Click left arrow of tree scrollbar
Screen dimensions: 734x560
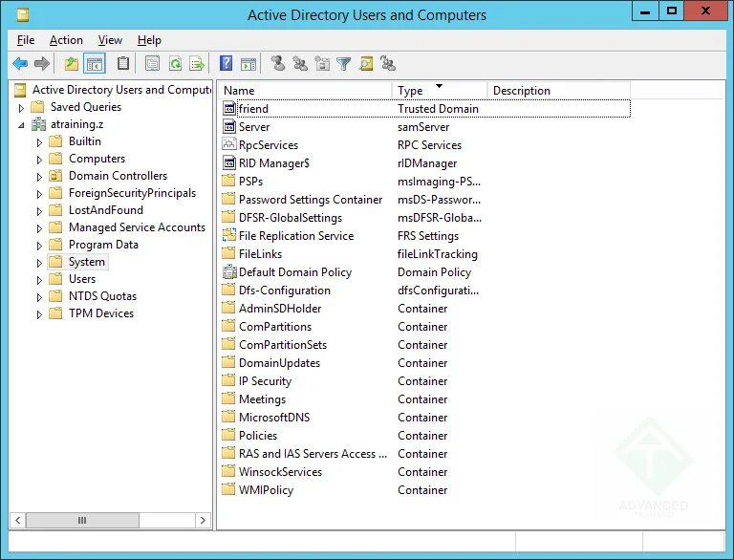coord(18,520)
